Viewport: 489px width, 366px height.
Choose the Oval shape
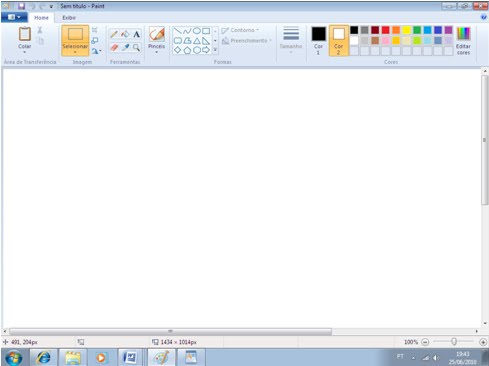pos(197,31)
